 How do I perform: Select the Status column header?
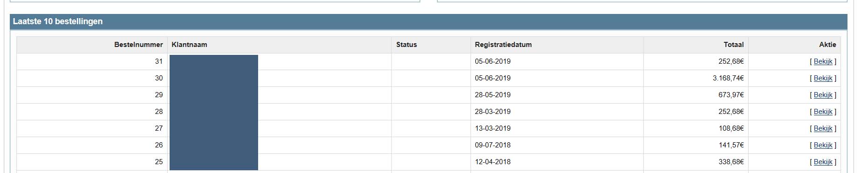406,45
